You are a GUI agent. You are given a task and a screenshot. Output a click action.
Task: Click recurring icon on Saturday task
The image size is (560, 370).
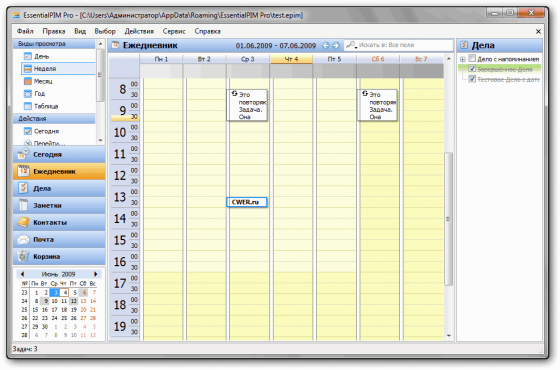tap(365, 94)
